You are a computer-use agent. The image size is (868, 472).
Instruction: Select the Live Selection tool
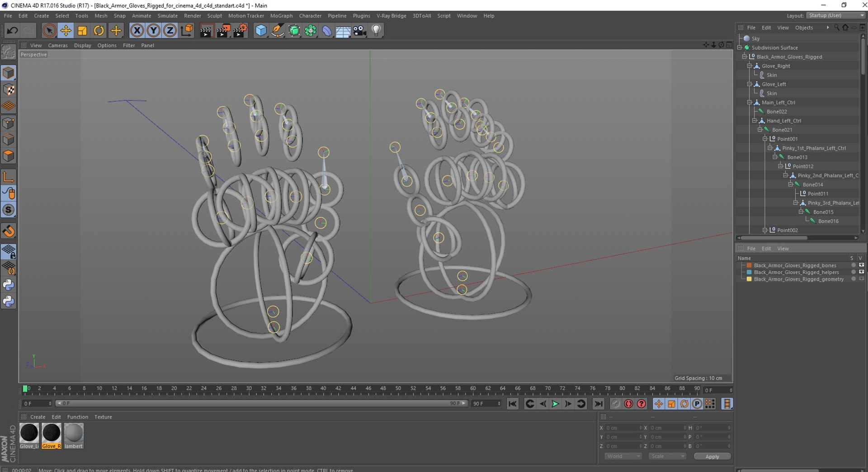(49, 30)
